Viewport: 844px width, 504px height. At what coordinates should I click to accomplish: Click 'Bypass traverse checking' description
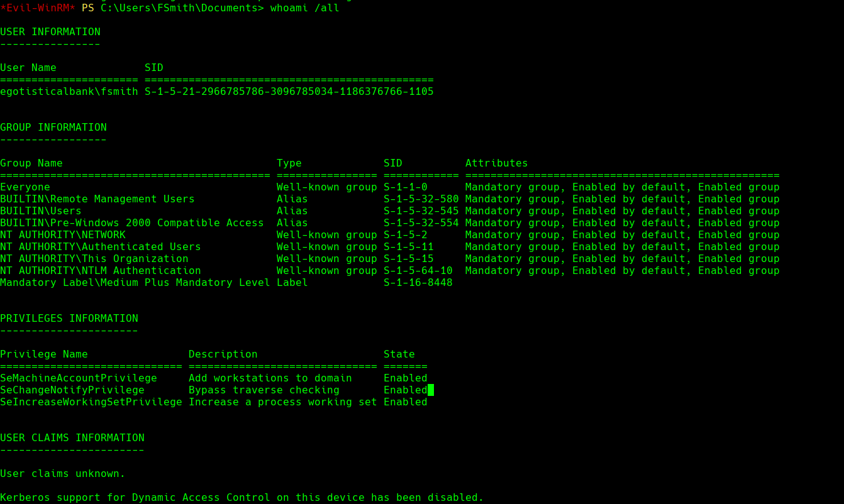click(264, 390)
